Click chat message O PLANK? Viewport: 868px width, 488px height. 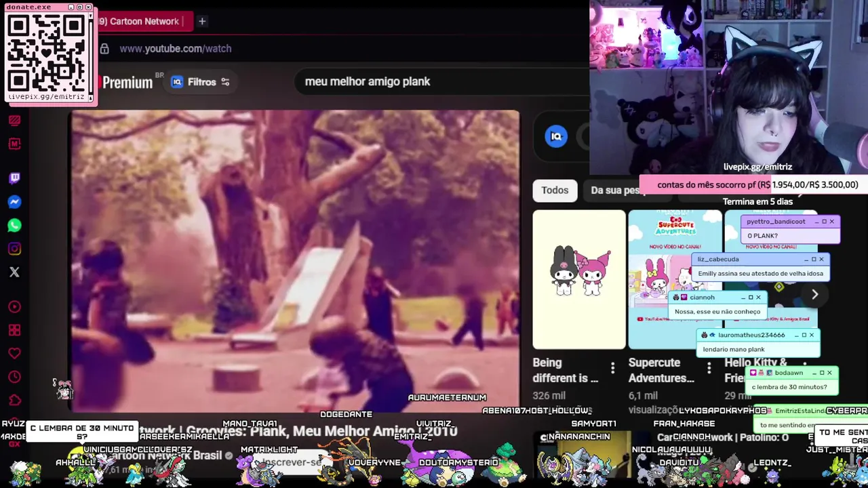click(762, 236)
